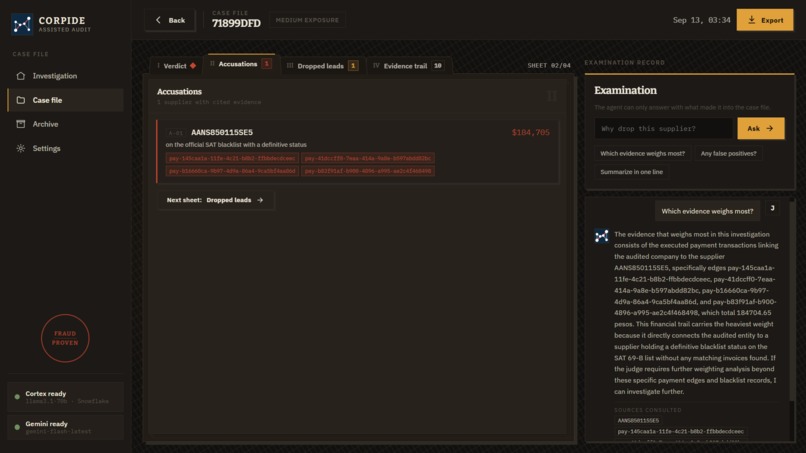Click the Investigation home icon
806x453 pixels.
coord(21,76)
